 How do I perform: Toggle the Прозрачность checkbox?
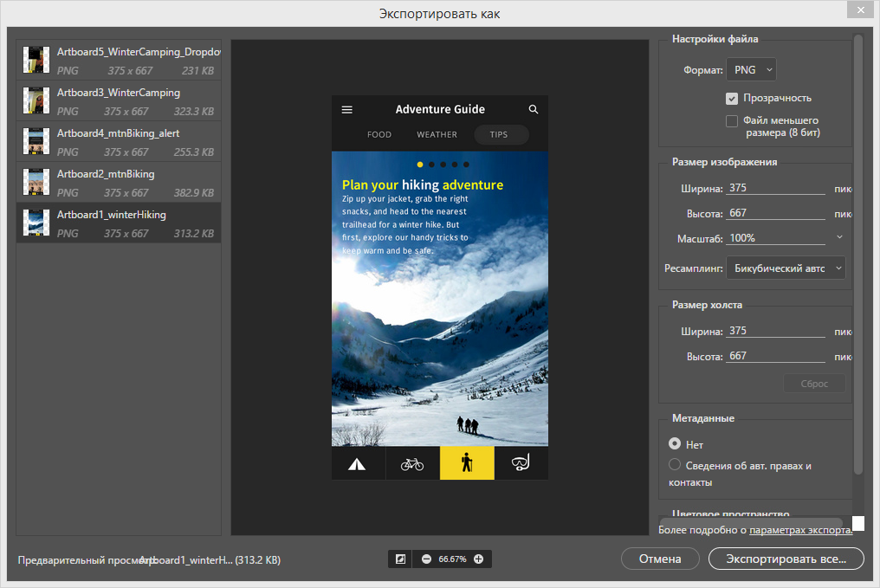(x=731, y=98)
